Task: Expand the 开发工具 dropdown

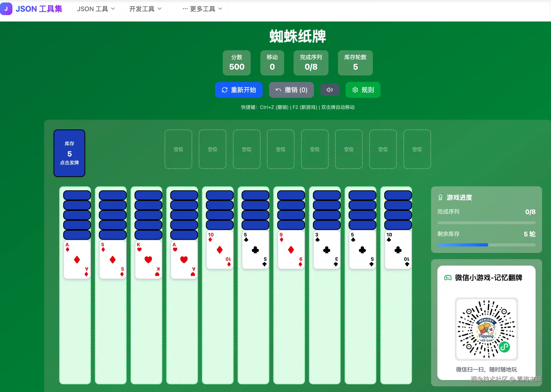Action: coord(145,9)
